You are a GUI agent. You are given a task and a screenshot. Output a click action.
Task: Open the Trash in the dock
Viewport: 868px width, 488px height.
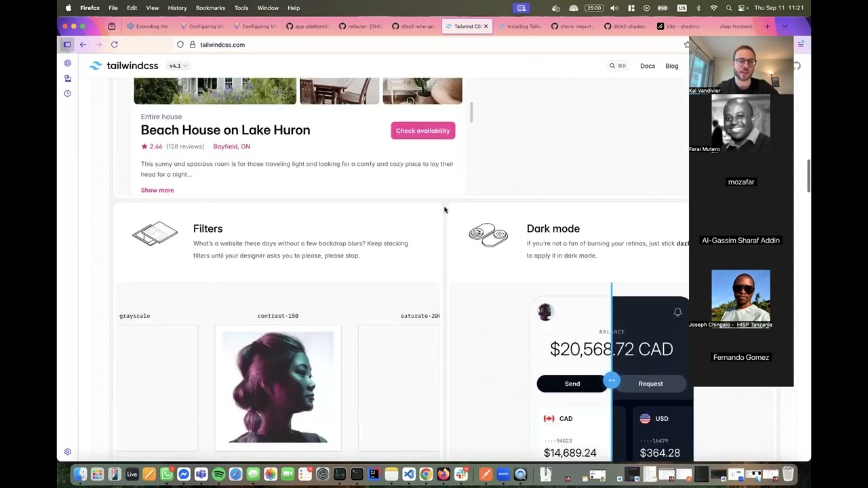pyautogui.click(x=788, y=474)
